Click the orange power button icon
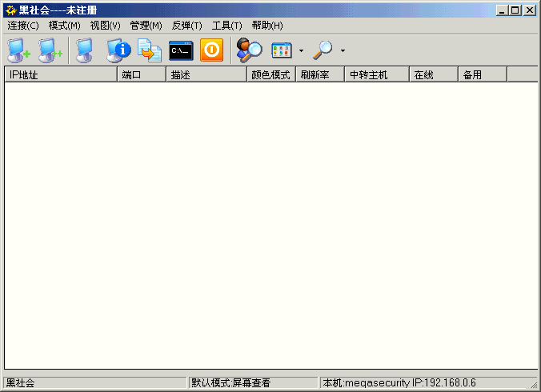 211,50
